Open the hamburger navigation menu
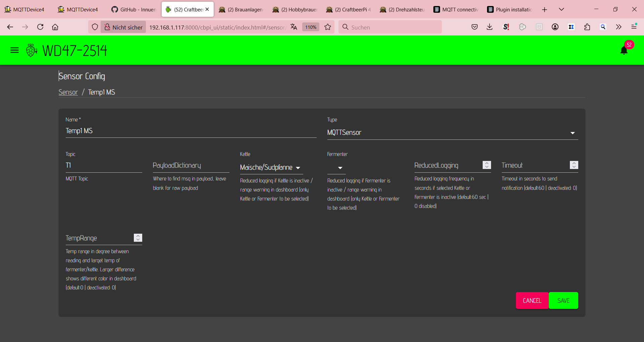The image size is (644, 342). click(x=14, y=50)
